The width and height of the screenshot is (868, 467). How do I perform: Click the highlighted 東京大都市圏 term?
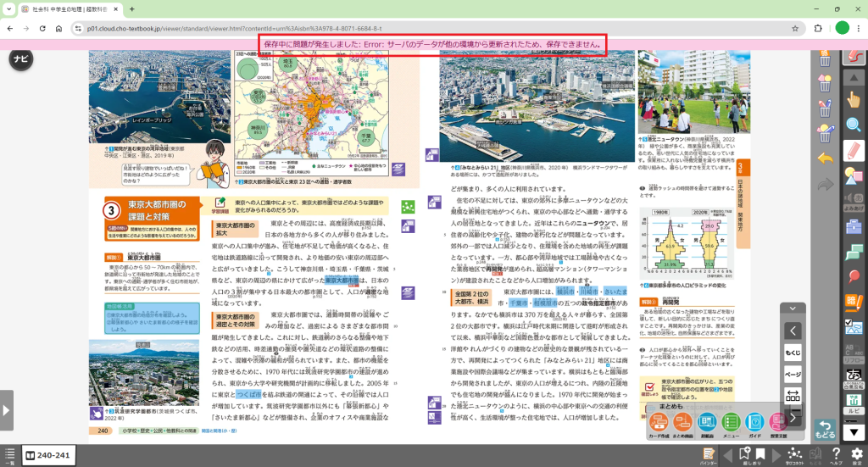pyautogui.click(x=342, y=281)
